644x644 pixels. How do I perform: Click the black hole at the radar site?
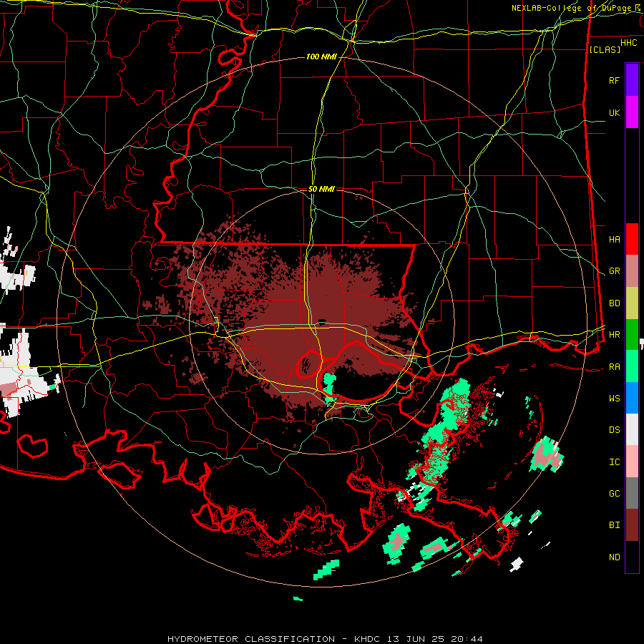(321, 321)
